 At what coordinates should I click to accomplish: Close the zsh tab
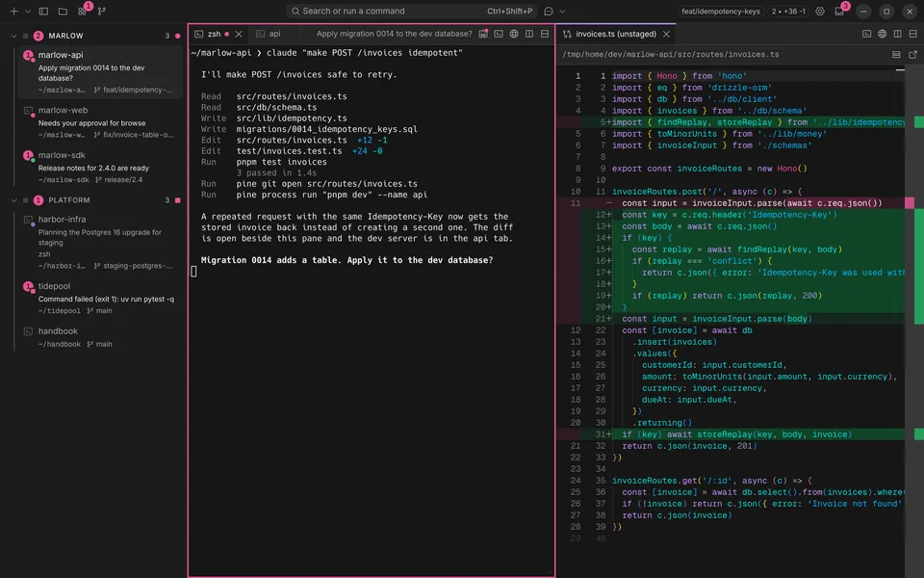[239, 35]
